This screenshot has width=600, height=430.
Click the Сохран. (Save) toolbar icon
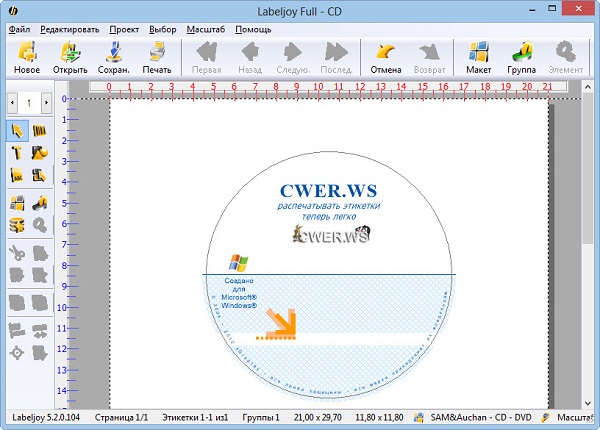coord(114,57)
